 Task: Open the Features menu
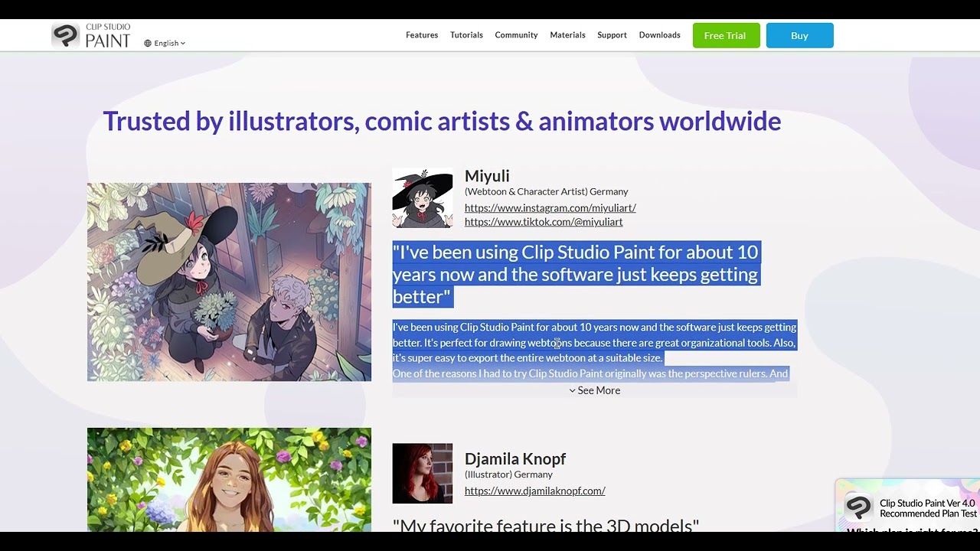[x=422, y=35]
